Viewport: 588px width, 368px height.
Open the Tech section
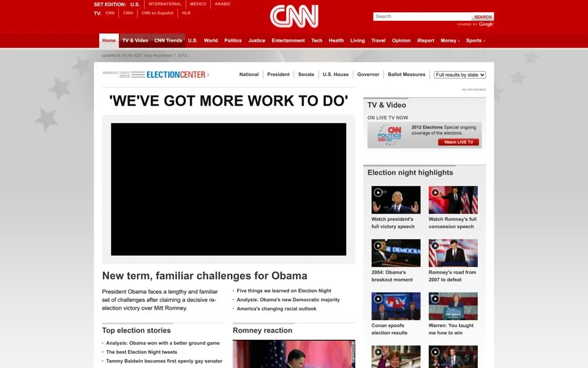tap(317, 40)
